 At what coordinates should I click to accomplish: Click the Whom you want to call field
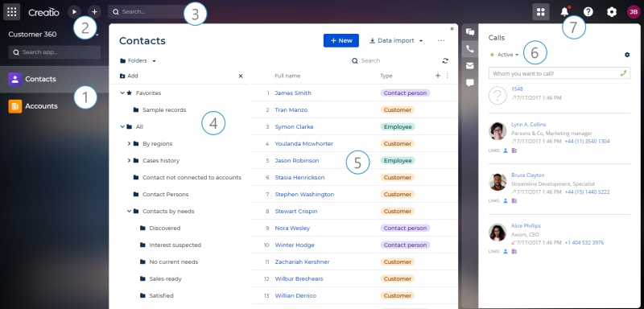pyautogui.click(x=559, y=73)
